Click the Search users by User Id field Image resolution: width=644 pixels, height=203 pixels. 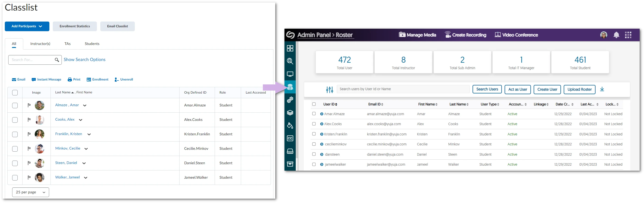(403, 89)
